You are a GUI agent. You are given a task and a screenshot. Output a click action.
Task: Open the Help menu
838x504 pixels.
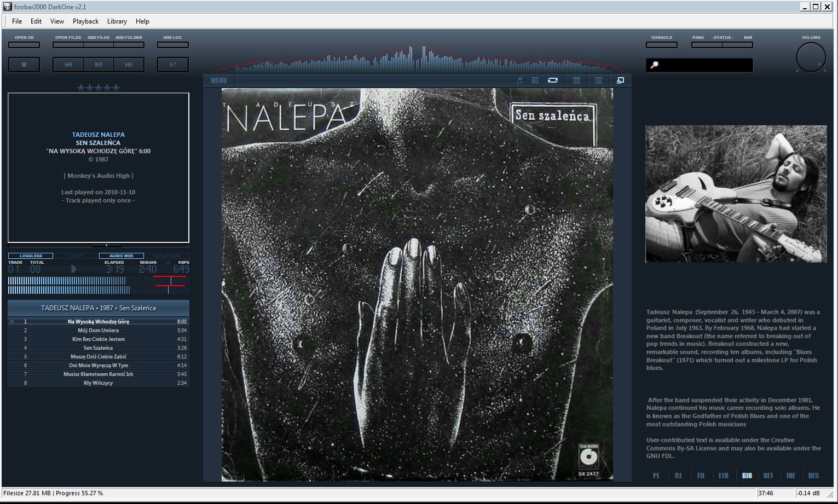[142, 21]
